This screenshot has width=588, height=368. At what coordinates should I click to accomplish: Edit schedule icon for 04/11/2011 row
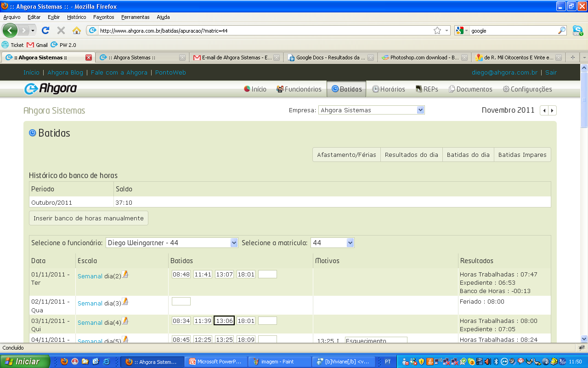tap(125, 339)
